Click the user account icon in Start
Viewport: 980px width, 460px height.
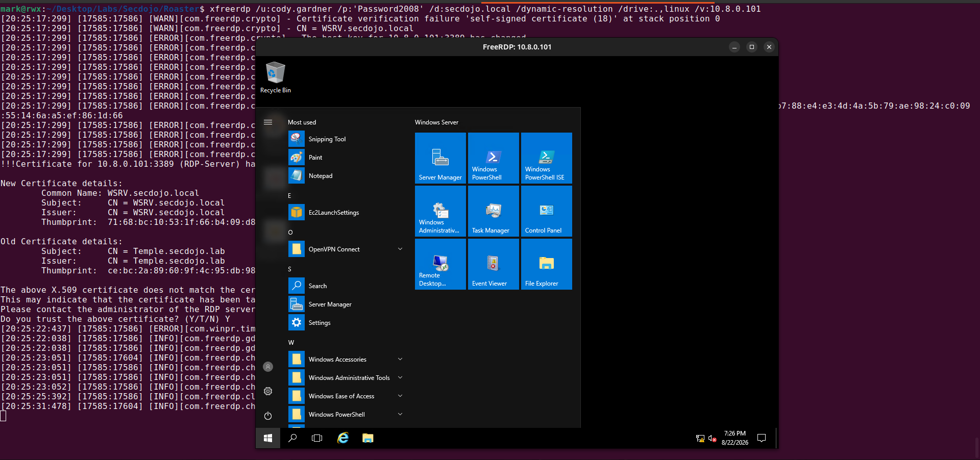pyautogui.click(x=268, y=367)
